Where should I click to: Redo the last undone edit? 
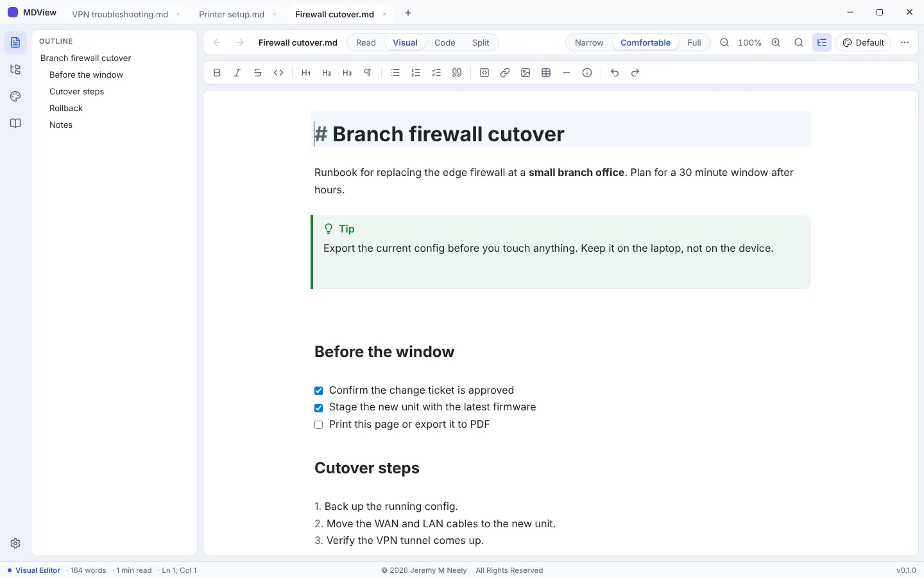coord(635,73)
